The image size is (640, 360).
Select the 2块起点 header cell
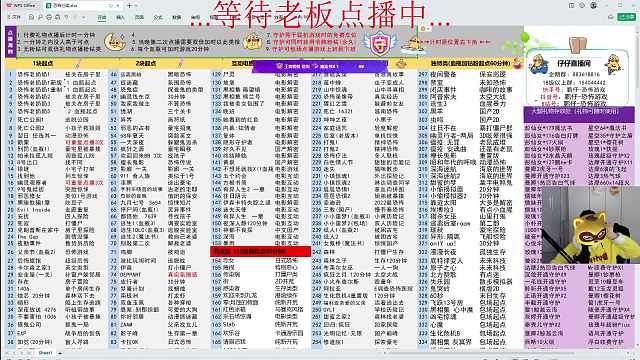pos(146,63)
